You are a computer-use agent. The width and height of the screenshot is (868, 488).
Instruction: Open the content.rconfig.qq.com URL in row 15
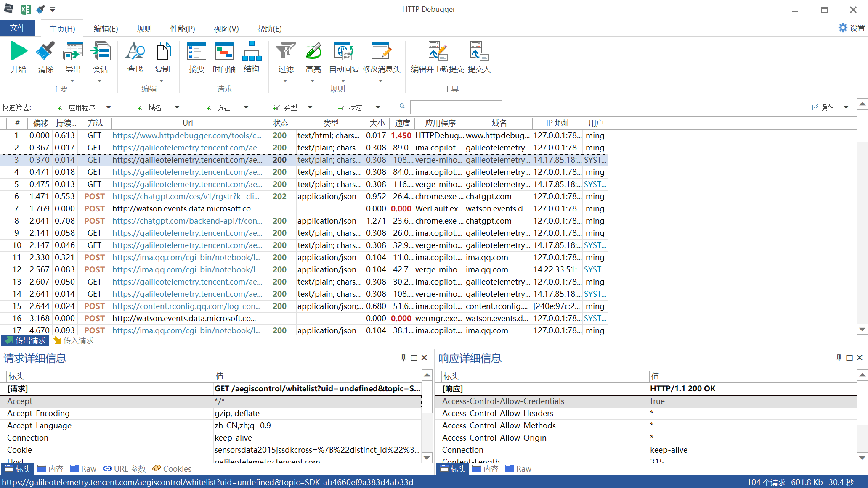[x=186, y=306]
